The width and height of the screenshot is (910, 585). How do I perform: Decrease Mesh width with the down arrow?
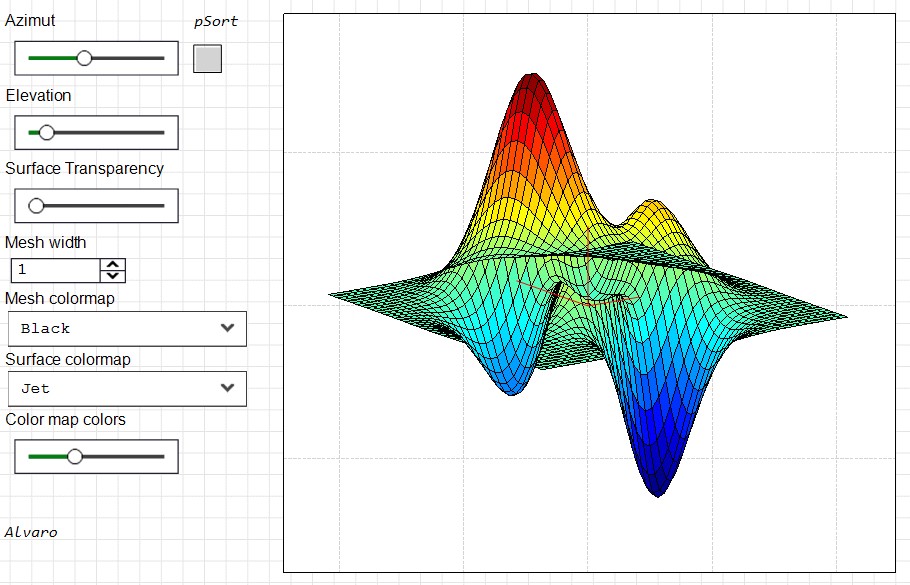[114, 275]
